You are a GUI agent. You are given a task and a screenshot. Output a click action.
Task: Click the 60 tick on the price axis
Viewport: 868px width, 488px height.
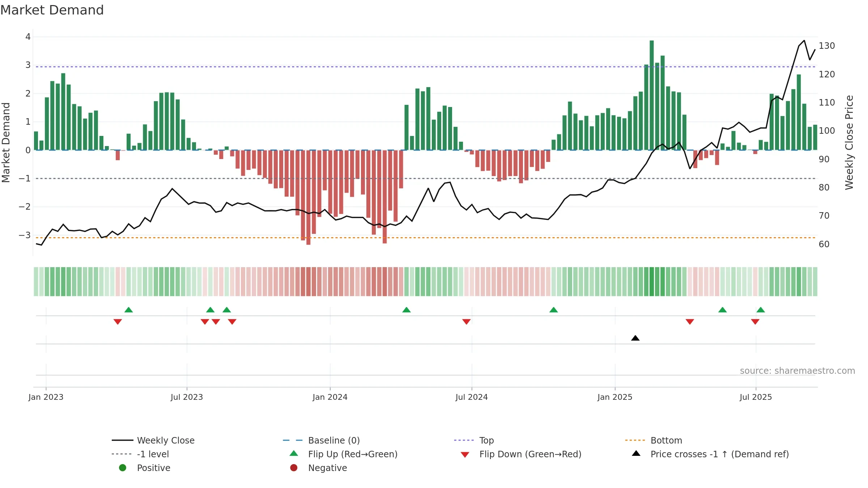[824, 244]
